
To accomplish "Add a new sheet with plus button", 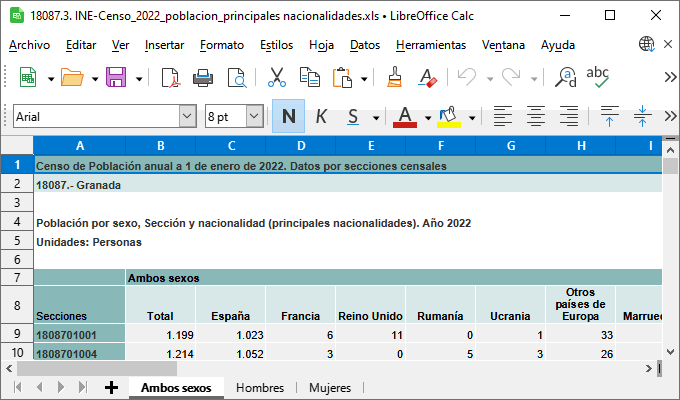I will tap(111, 388).
